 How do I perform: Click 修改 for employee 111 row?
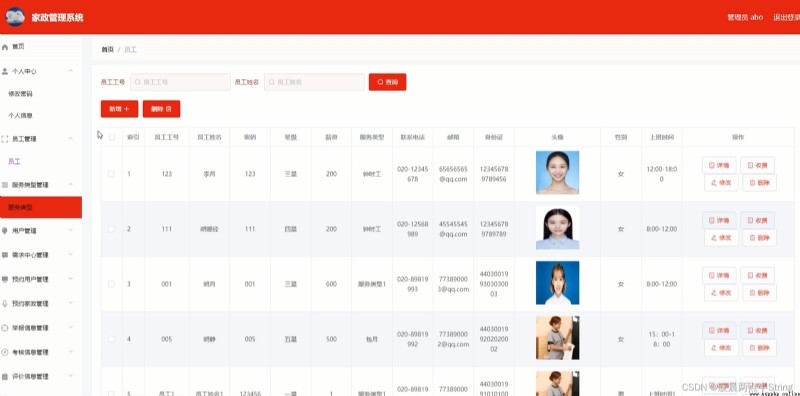tap(721, 238)
